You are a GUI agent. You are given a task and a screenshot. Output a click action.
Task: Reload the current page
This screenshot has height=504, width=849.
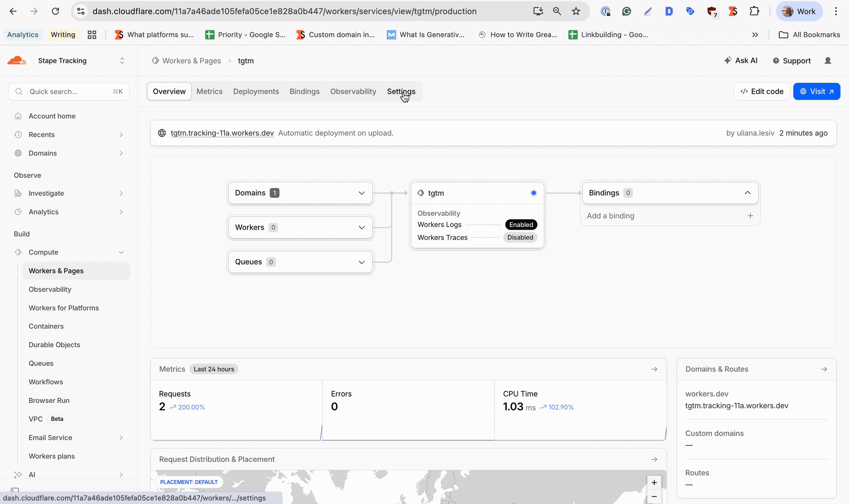click(x=55, y=11)
